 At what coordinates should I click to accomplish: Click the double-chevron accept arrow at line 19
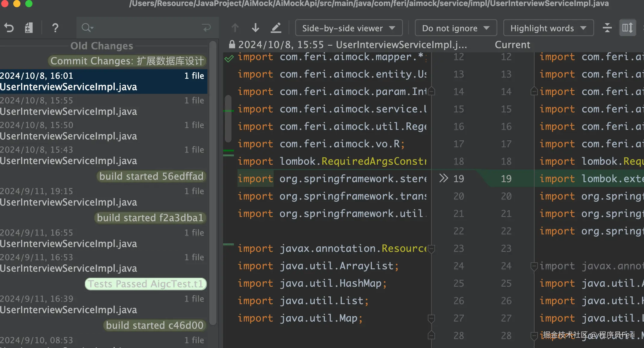coord(443,178)
